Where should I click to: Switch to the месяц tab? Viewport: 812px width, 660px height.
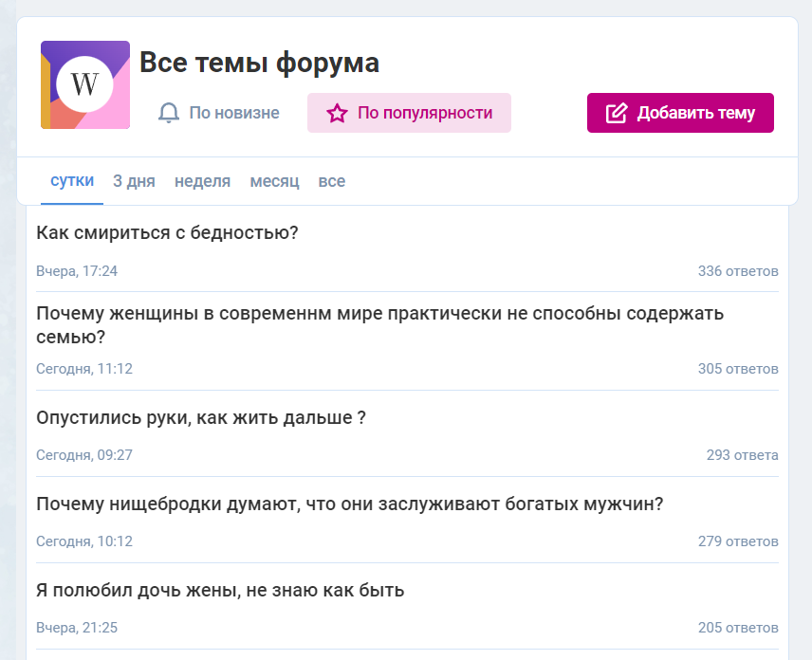click(274, 181)
